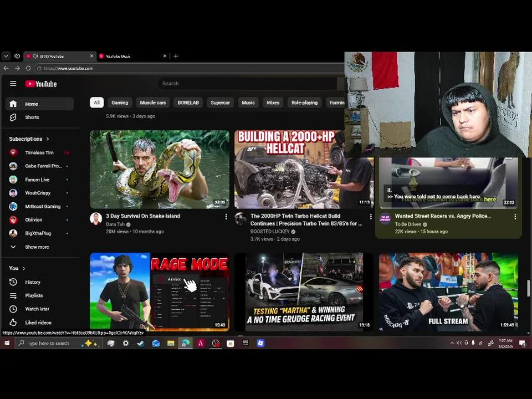Open Watch later in the sidebar

click(x=39, y=309)
